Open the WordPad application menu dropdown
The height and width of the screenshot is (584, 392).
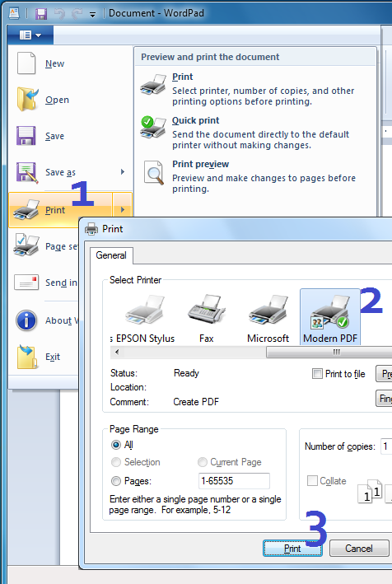30,35
